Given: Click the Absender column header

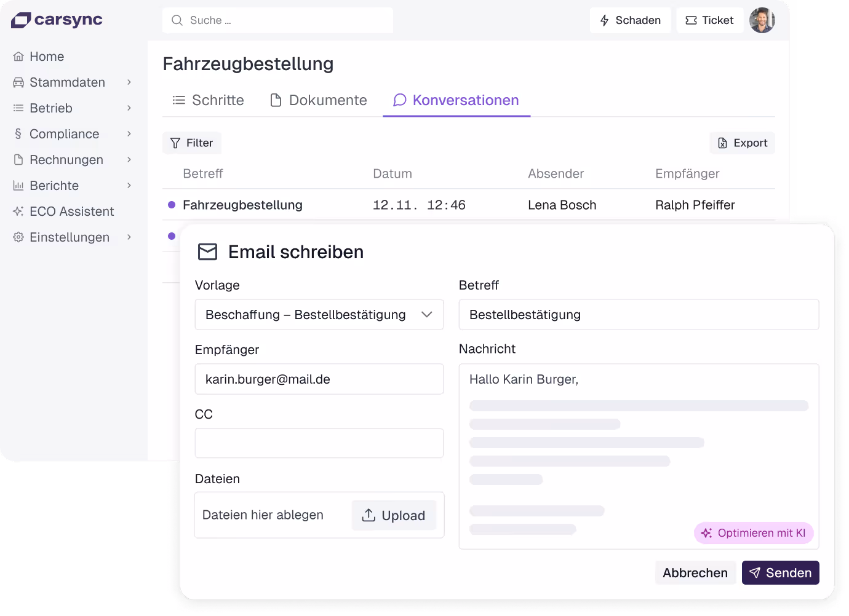Looking at the screenshot, I should [x=556, y=174].
